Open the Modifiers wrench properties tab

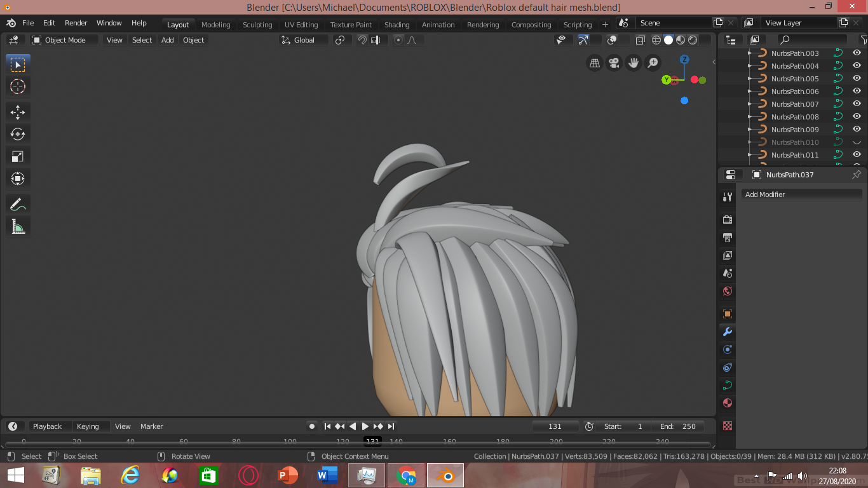point(728,332)
